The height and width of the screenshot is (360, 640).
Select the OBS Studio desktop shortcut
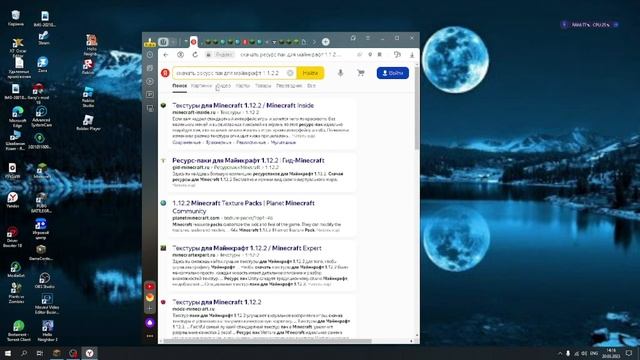(44, 280)
